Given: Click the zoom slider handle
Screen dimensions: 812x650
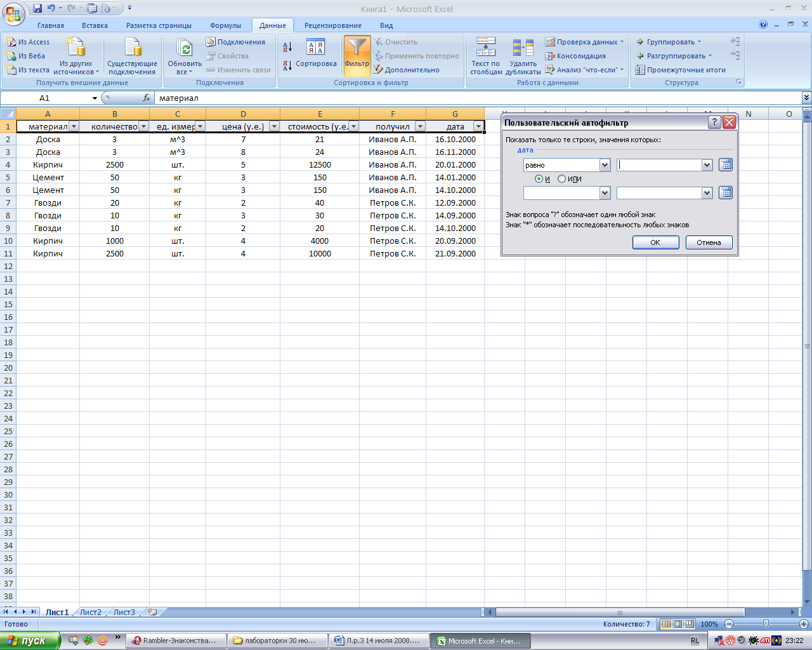Looking at the screenshot, I should point(766,624).
